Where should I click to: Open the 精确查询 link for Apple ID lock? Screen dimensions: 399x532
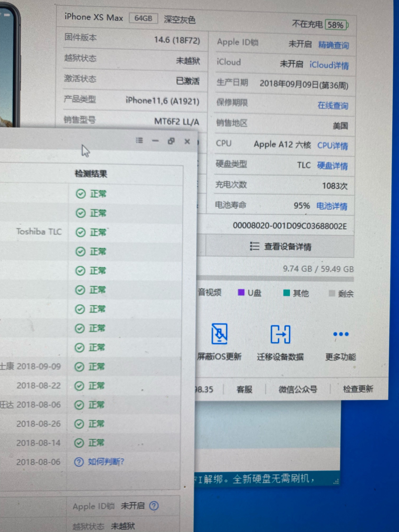[x=334, y=45]
